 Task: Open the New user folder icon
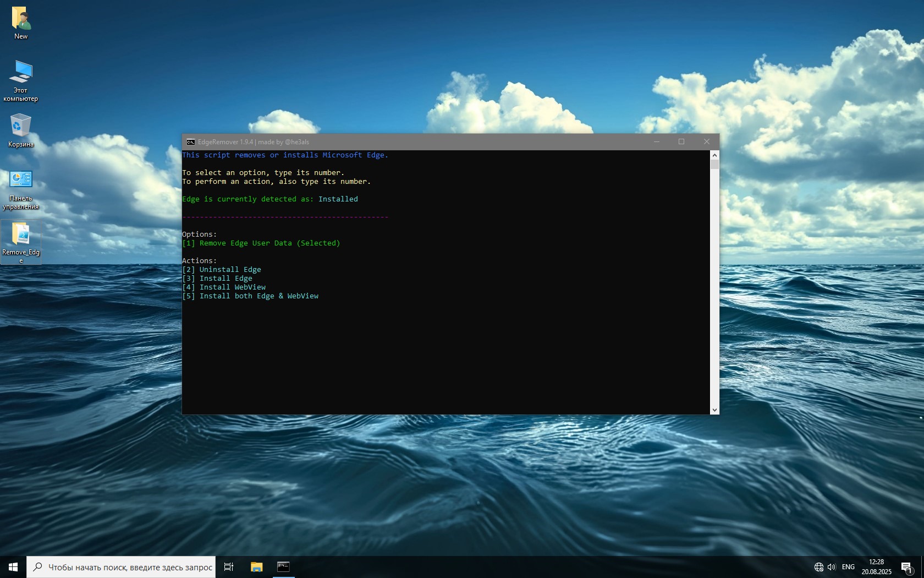pyautogui.click(x=21, y=19)
